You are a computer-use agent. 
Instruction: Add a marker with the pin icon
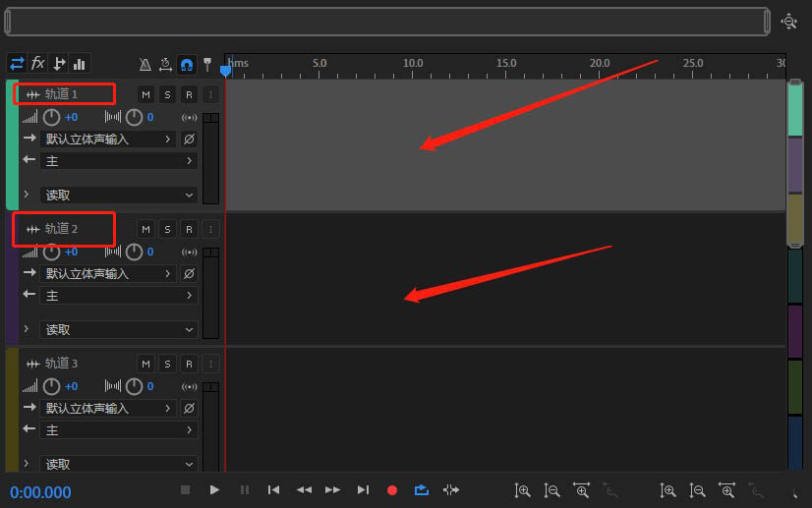click(207, 64)
